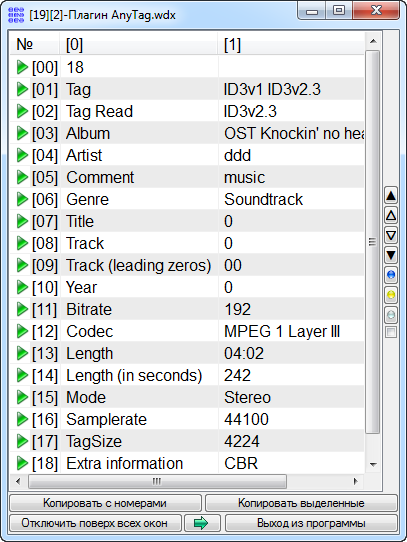Click the yellow circle icon in right sidebar

click(391, 295)
